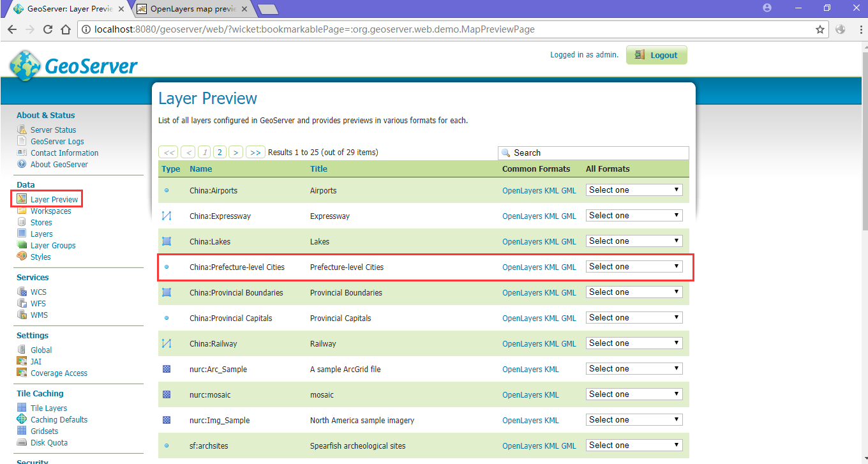
Task: Open format dropdown for China:Lakes
Action: click(x=634, y=241)
